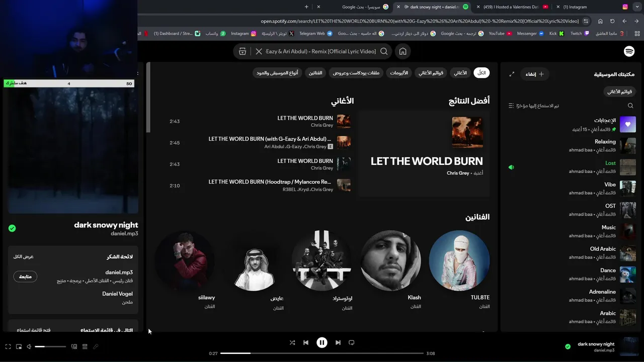Pause the playing song
644x362 pixels.
pyautogui.click(x=322, y=342)
